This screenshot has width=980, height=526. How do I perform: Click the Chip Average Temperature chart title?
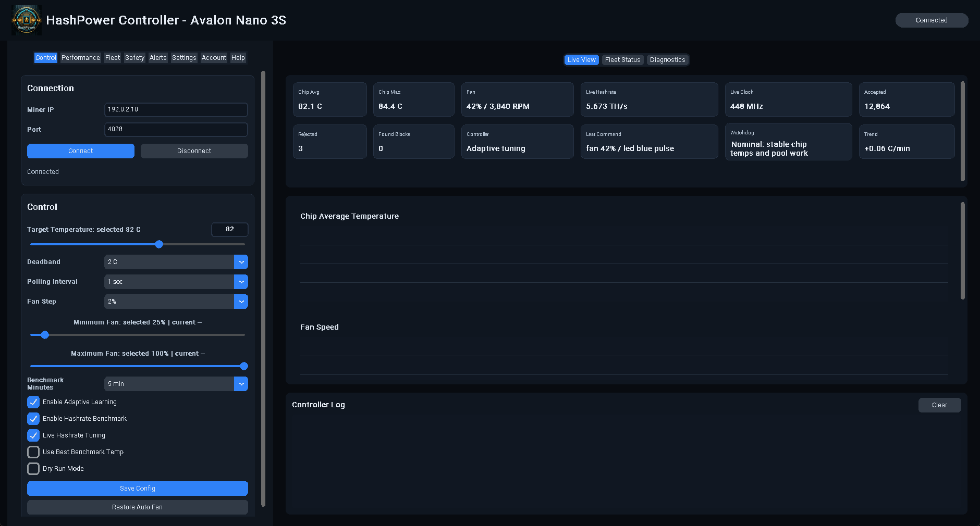pyautogui.click(x=349, y=216)
